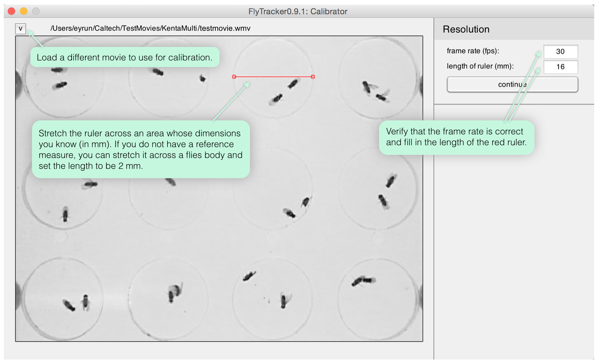Click the gray zoom window button
The height and width of the screenshot is (364, 599).
[36, 11]
